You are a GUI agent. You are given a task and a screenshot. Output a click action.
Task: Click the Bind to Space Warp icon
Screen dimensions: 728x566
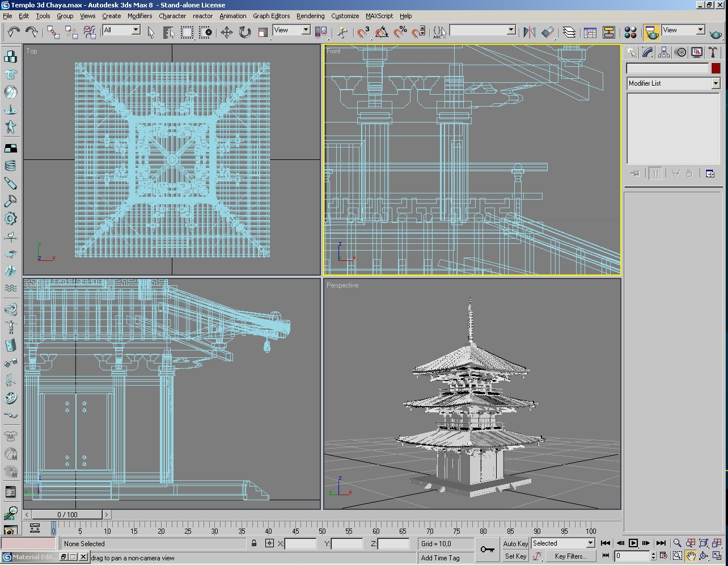coord(90,32)
